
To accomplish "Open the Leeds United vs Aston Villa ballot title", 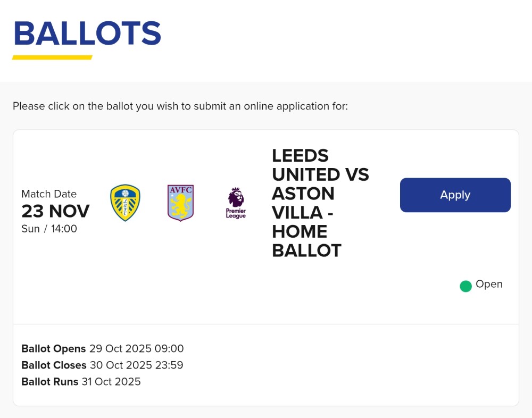I will point(320,203).
